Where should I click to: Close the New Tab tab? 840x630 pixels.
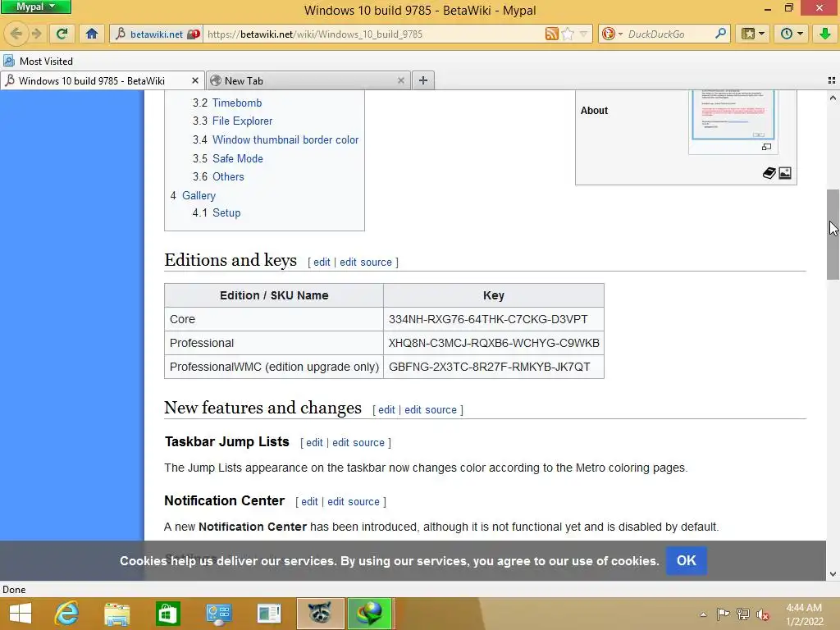click(x=400, y=80)
